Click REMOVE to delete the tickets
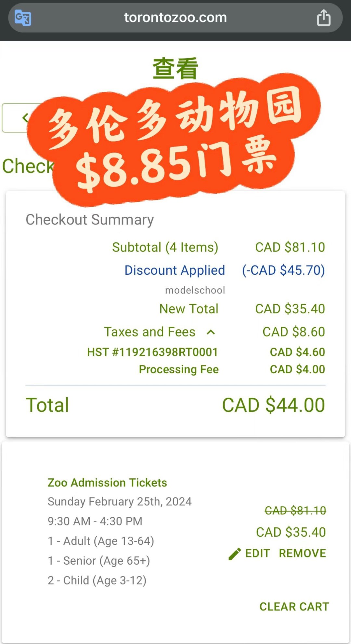 [x=302, y=554]
